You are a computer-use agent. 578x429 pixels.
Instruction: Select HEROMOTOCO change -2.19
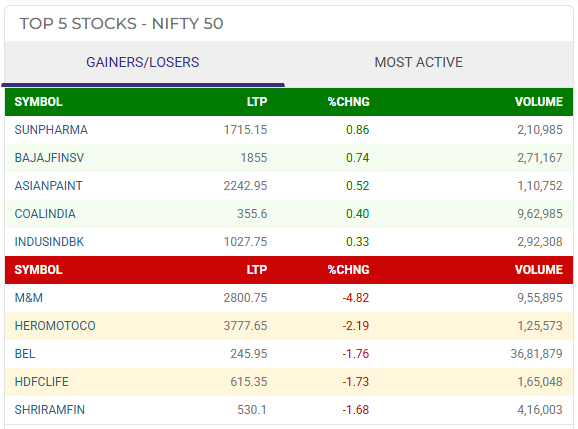click(x=356, y=326)
